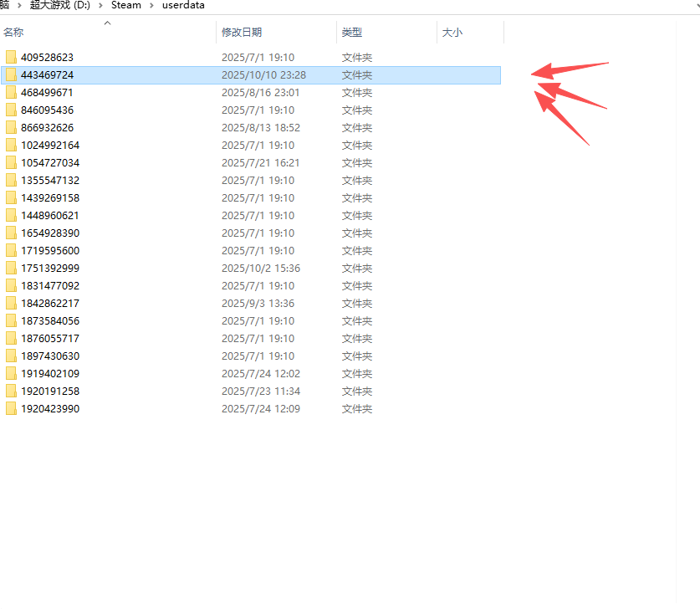Go to 超大游戏 (D:) drive breadcrumb

59,6
